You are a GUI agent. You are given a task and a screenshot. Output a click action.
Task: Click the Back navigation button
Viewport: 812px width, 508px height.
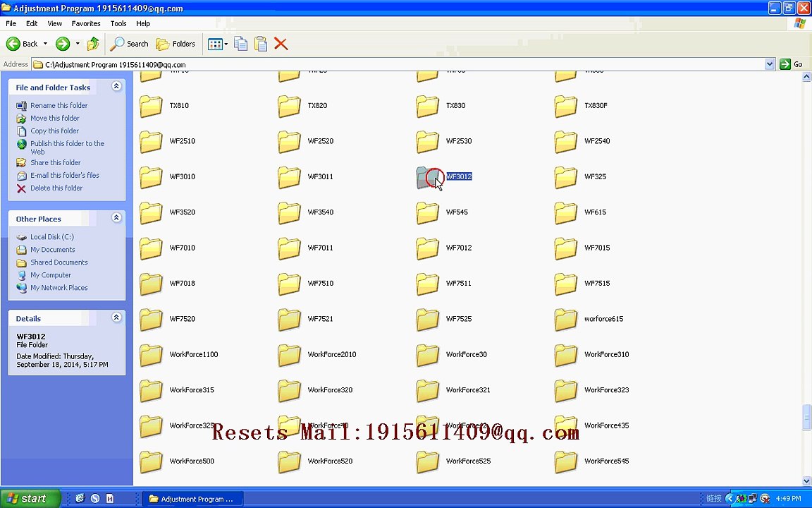click(22, 44)
